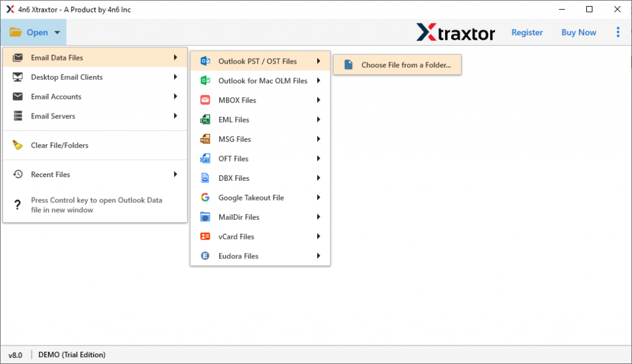Select the OFT Files menu entry
Image resolution: width=632 pixels, height=364 pixels.
(x=260, y=159)
